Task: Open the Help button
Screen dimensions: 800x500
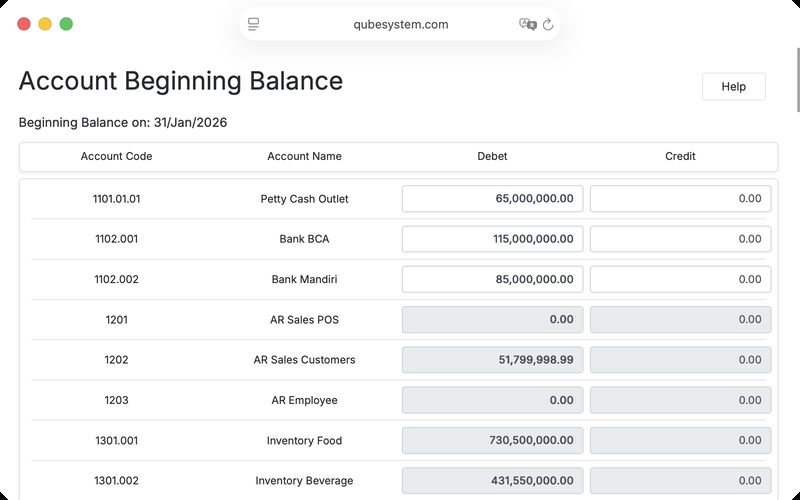Action: [x=734, y=87]
